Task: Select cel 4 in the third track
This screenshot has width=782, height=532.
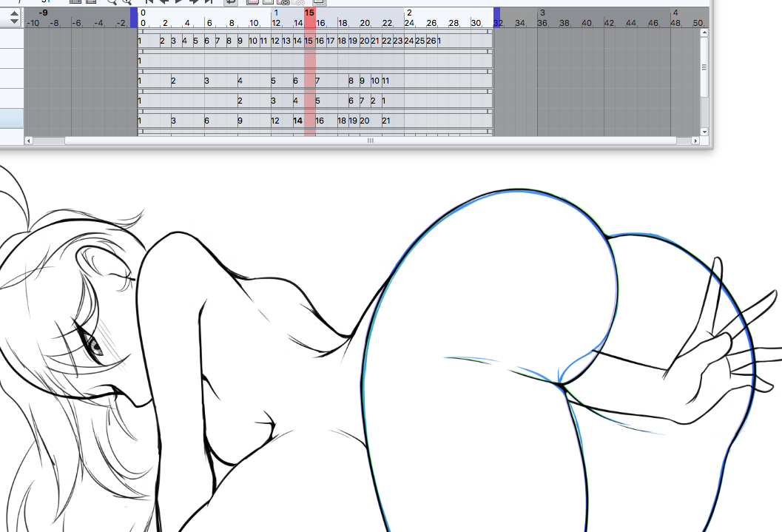Action: (240, 81)
